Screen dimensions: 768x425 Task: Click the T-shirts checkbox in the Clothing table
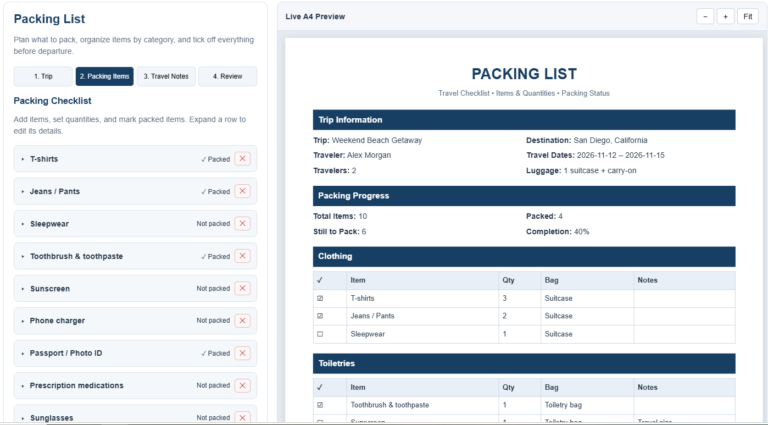[x=320, y=298]
